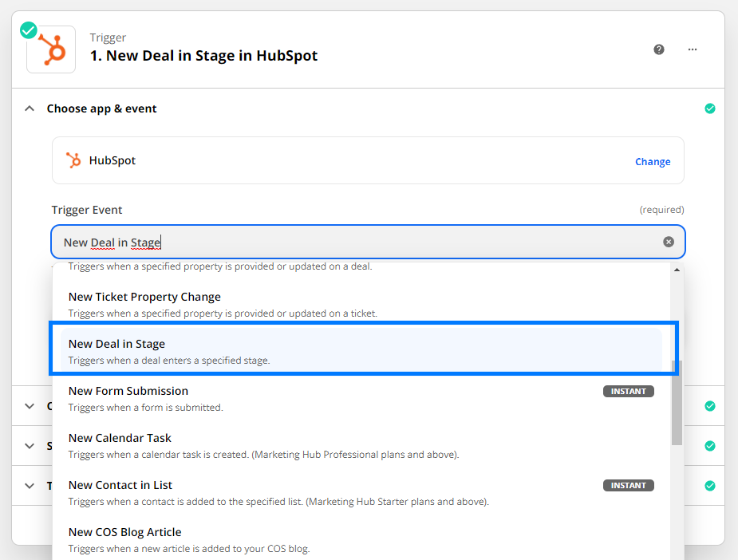Select New Ticket Property Change trigger

(361, 305)
